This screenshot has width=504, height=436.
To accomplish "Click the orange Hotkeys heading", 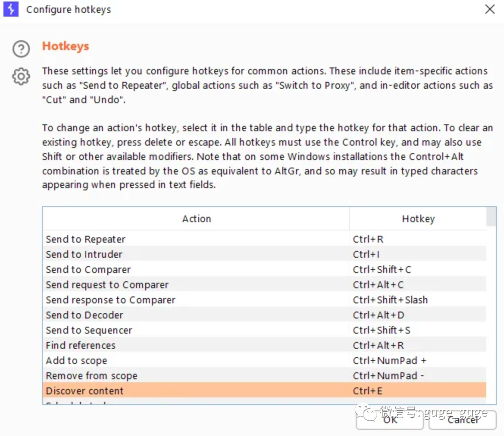I will point(66,46).
